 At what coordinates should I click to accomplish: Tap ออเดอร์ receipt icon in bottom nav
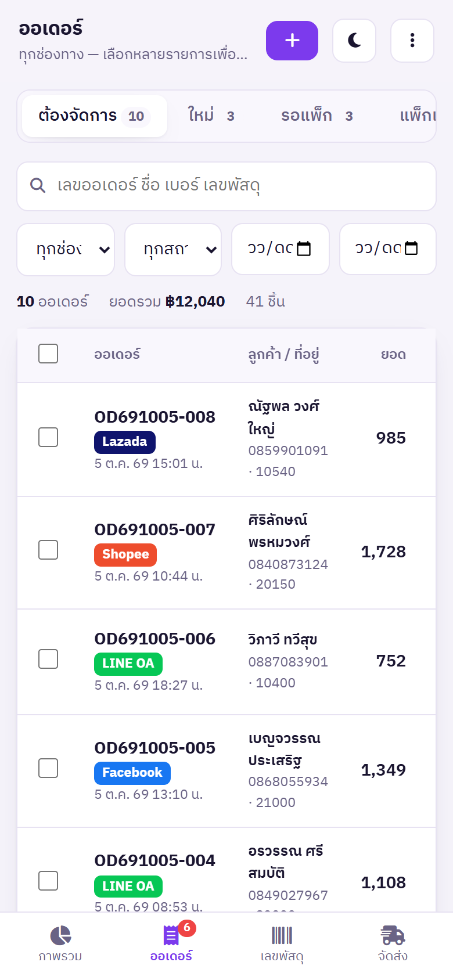[171, 935]
